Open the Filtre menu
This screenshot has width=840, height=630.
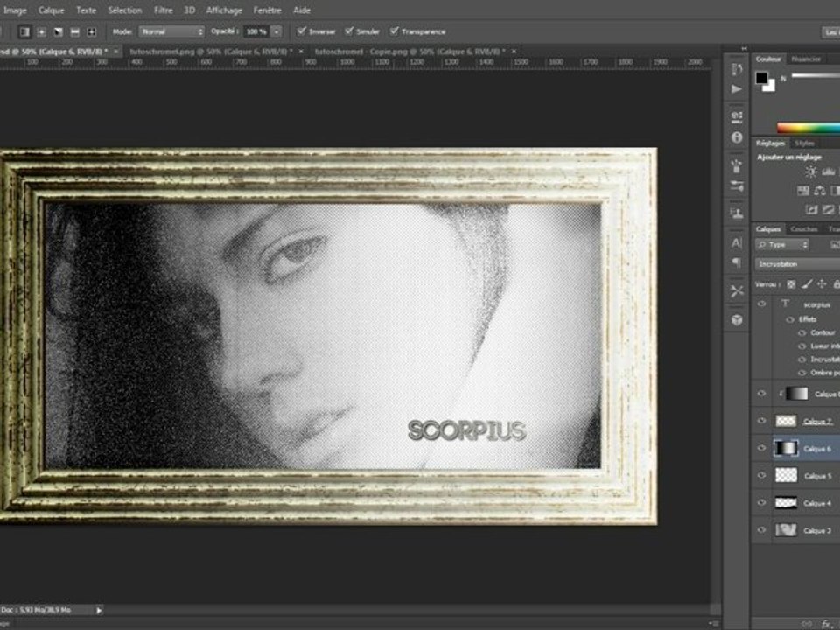point(163,10)
